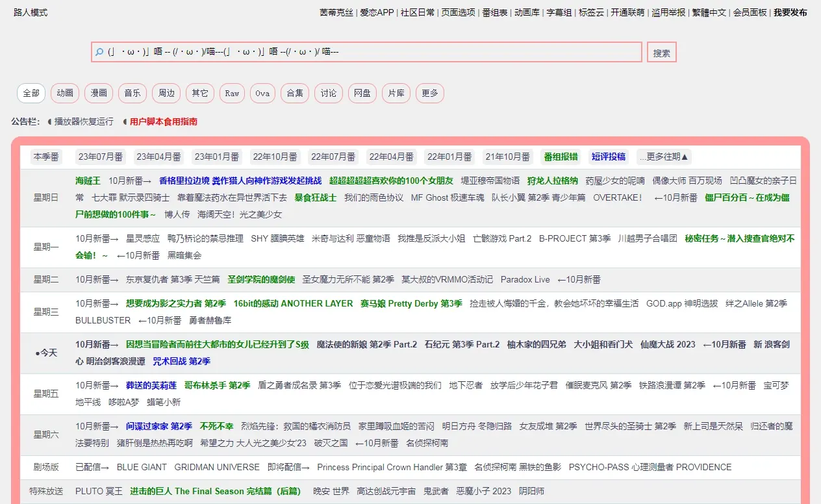
Task: Expand the 更多往期 season list
Action: pos(663,157)
